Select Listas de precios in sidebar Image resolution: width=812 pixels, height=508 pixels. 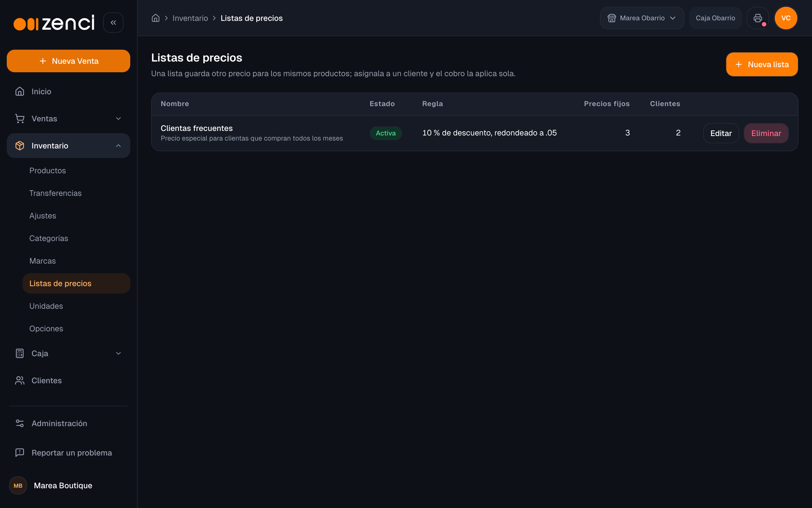76,284
